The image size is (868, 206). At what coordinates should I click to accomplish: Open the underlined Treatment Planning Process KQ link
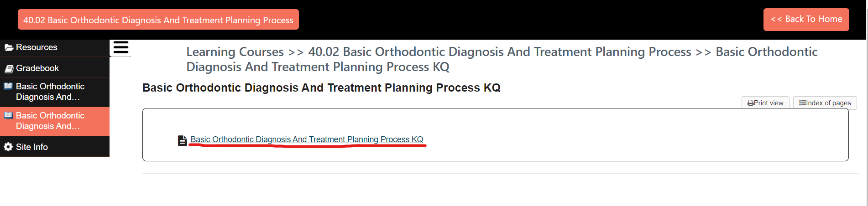point(307,139)
